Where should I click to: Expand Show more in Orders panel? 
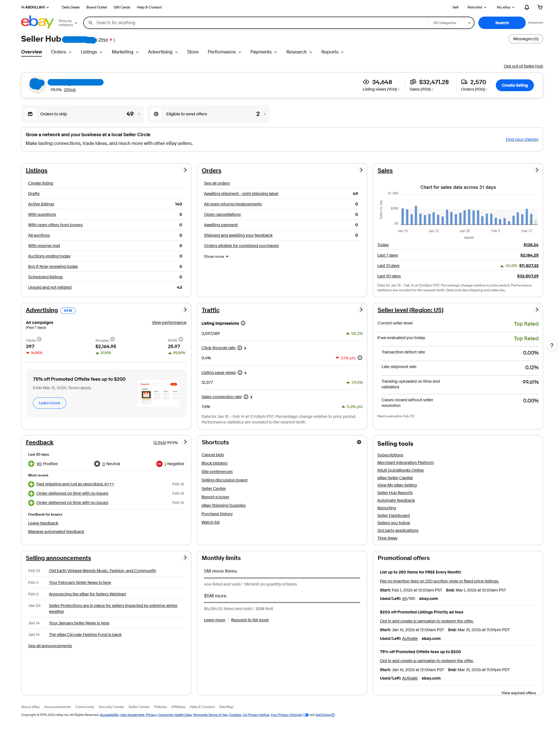(x=216, y=256)
